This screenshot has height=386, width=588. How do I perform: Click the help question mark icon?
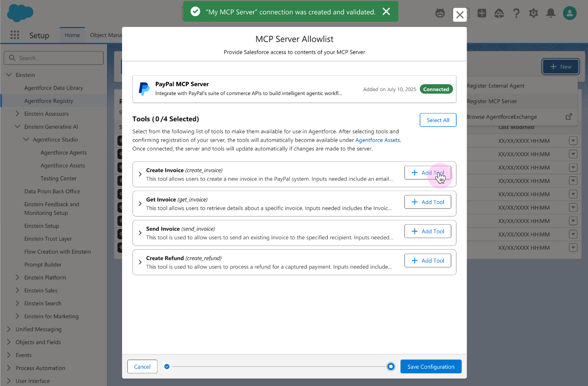coord(516,13)
